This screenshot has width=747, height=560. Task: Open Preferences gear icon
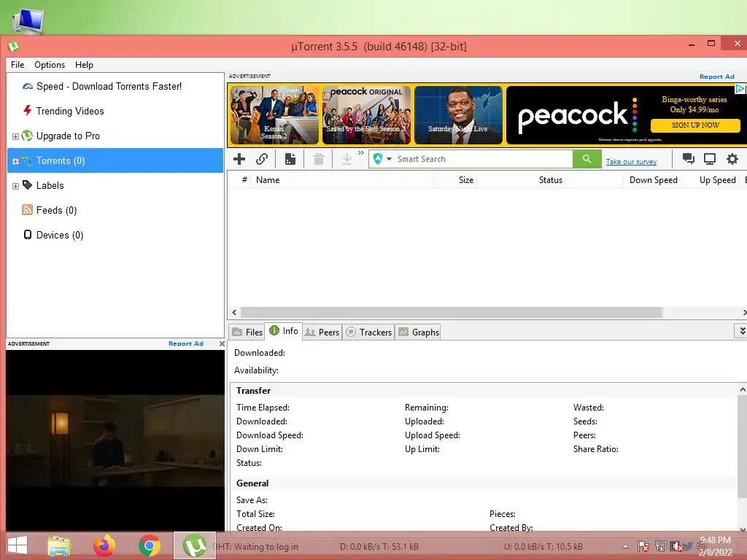click(x=732, y=158)
